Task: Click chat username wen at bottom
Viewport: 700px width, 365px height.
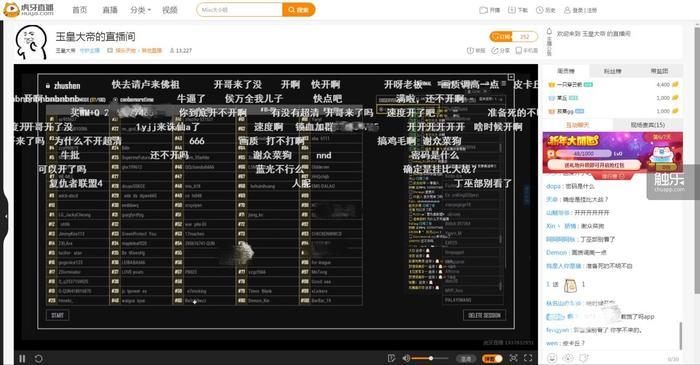Action: [x=552, y=343]
